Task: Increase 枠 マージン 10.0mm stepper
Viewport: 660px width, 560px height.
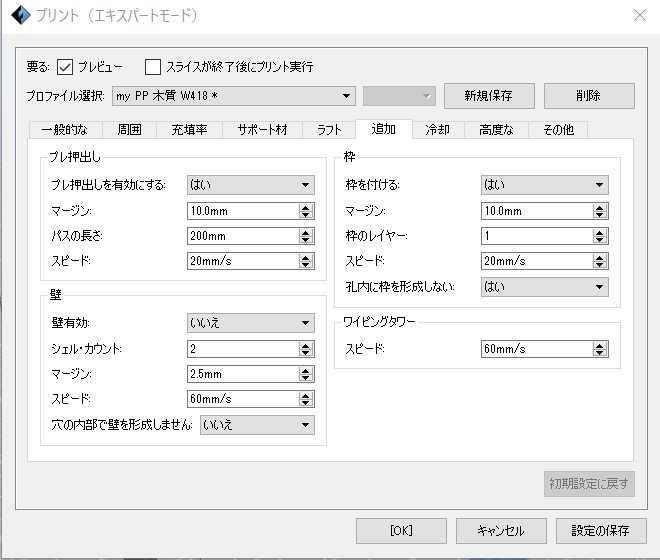Action: 600,207
